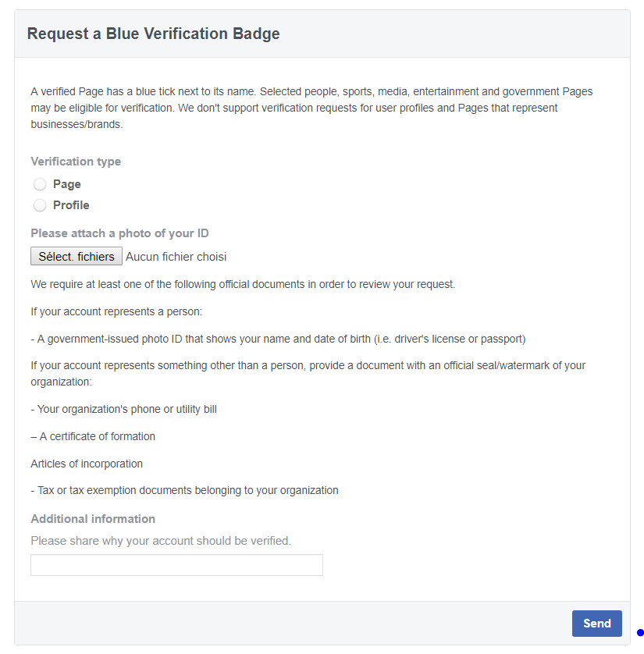
Task: Click the 'A certificate of formation' line
Action: [93, 437]
